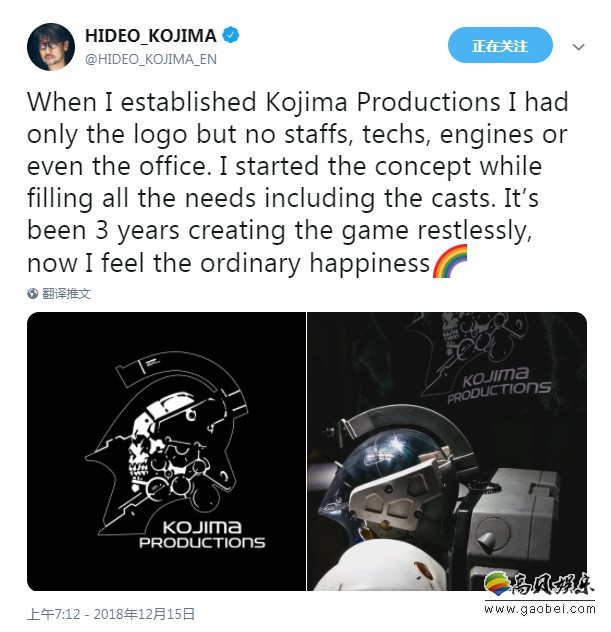The height and width of the screenshot is (632, 611).
Task: Open the 上午7:12 - 2018年12月15日 timestamp
Action: point(111,614)
